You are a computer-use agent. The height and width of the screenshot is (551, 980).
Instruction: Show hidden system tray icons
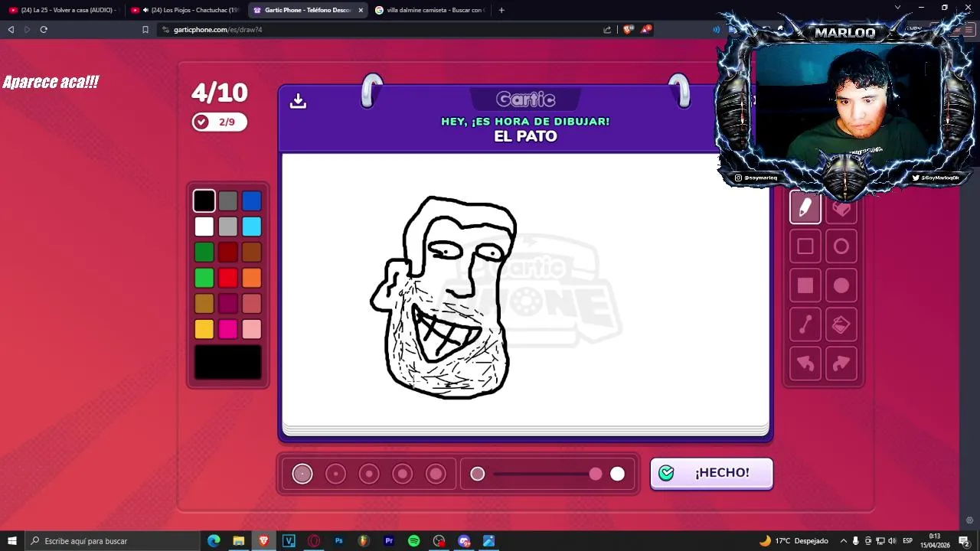(843, 541)
